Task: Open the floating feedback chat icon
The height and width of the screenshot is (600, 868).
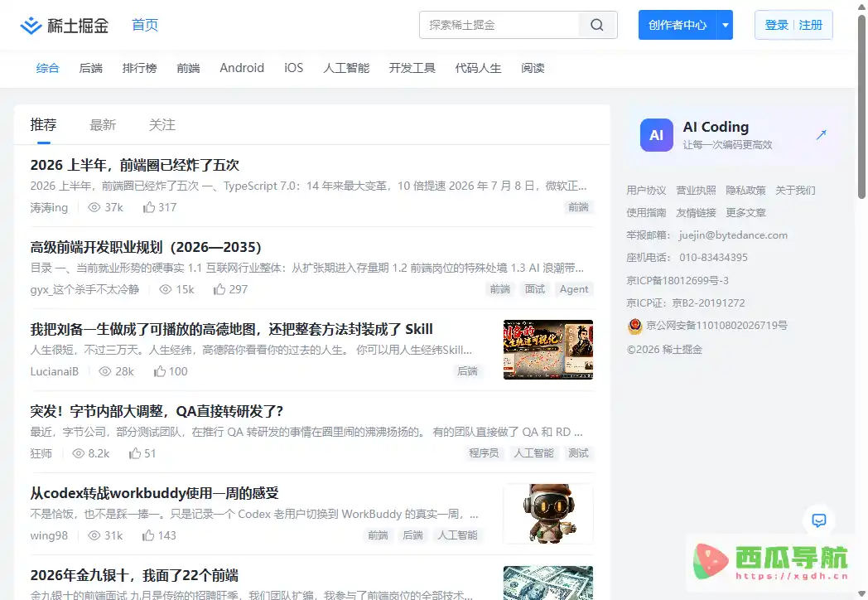Action: click(x=819, y=520)
